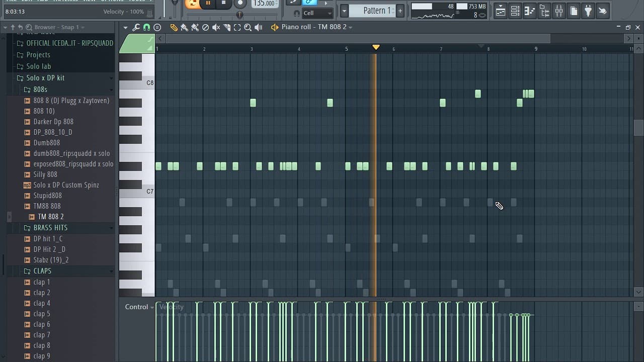Viewport: 644px width, 362px height.
Task: Click the Pattern 1 name field
Action: tap(372, 11)
